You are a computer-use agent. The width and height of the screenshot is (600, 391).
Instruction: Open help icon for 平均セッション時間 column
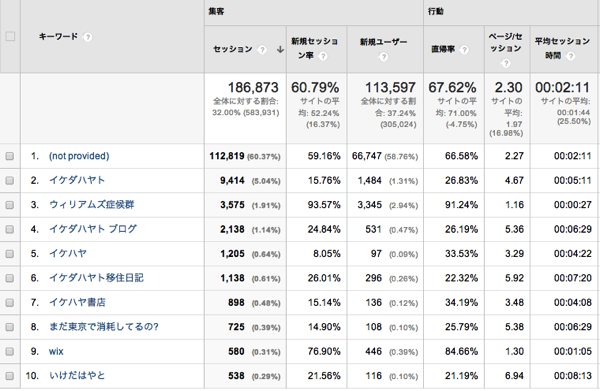click(571, 56)
